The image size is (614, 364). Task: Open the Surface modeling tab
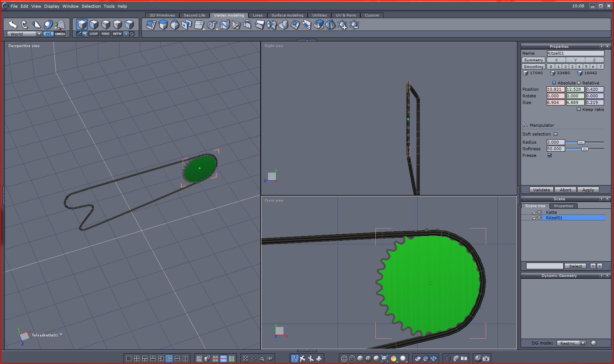(x=288, y=15)
